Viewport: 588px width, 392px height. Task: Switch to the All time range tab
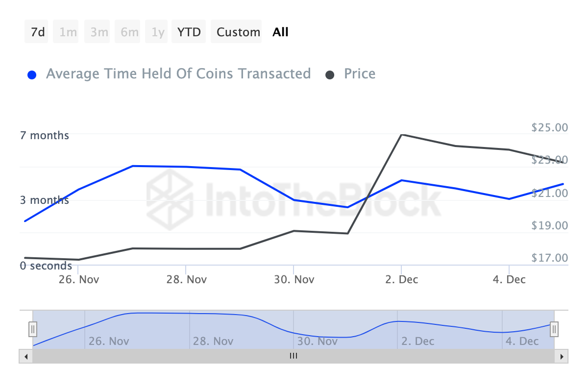(280, 31)
